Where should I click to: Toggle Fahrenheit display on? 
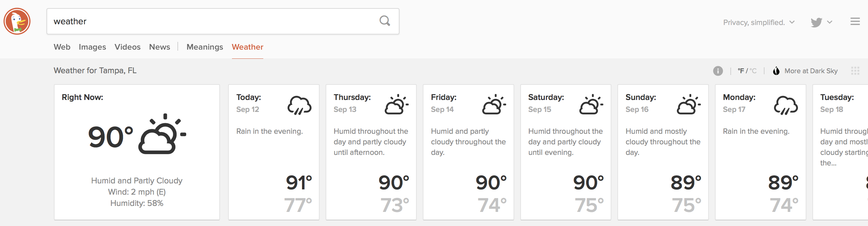(x=741, y=70)
